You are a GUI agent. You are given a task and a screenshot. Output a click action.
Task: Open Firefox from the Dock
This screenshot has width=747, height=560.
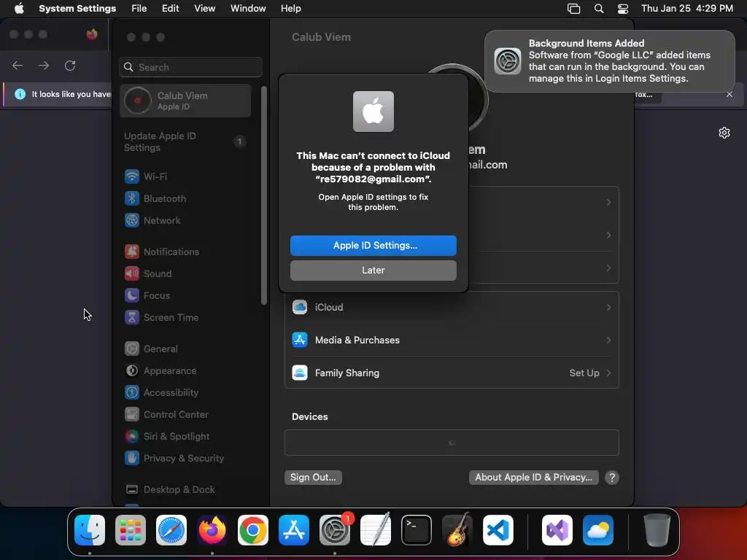[x=212, y=530]
